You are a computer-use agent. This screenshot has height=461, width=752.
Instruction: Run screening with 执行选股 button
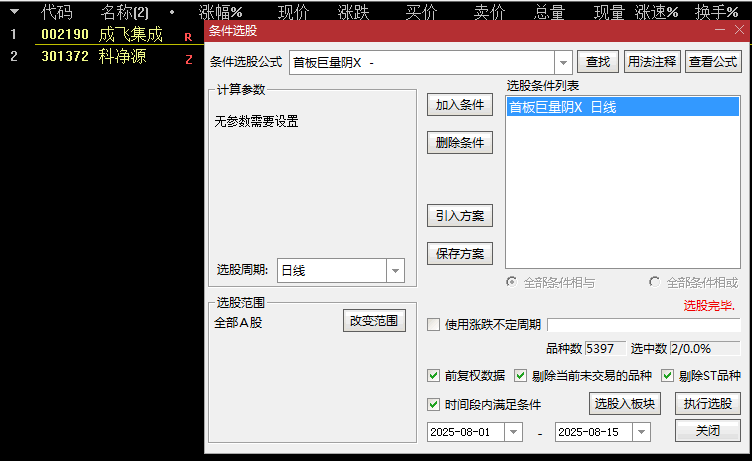[x=707, y=404]
